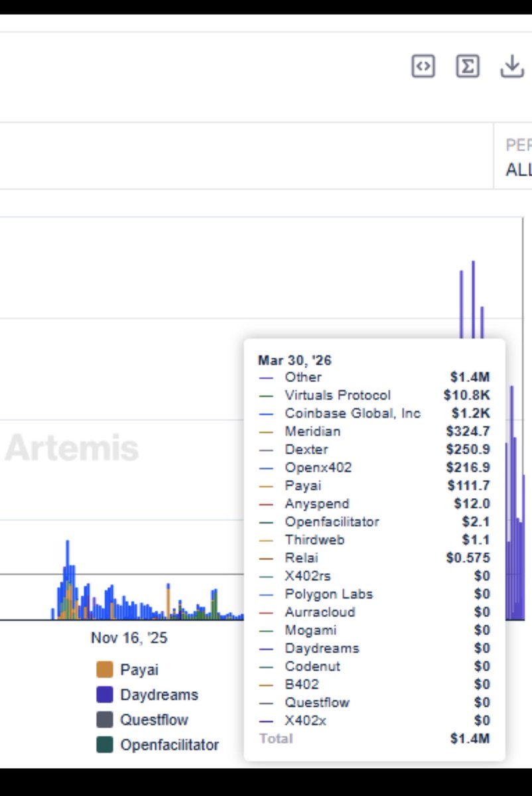
Task: Open the embed code icon
Action: click(x=423, y=66)
